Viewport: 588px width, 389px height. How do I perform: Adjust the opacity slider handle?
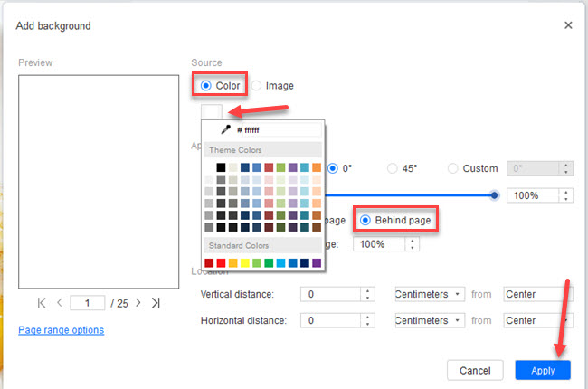coord(494,195)
